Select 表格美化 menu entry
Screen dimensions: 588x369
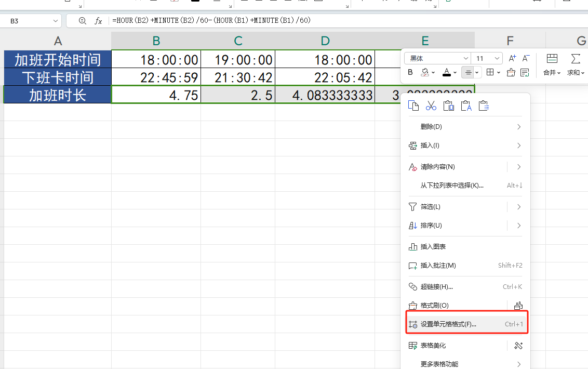tap(433, 345)
